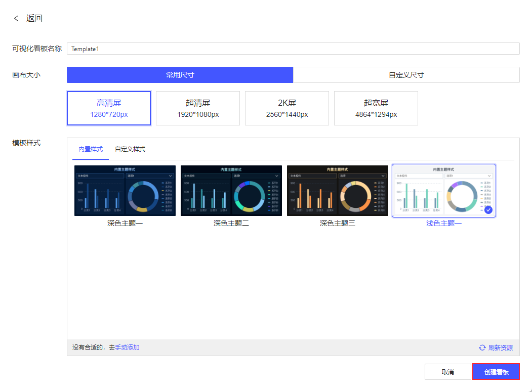Click the checkmark on 浅色主题一 thumbnail

[x=489, y=209]
